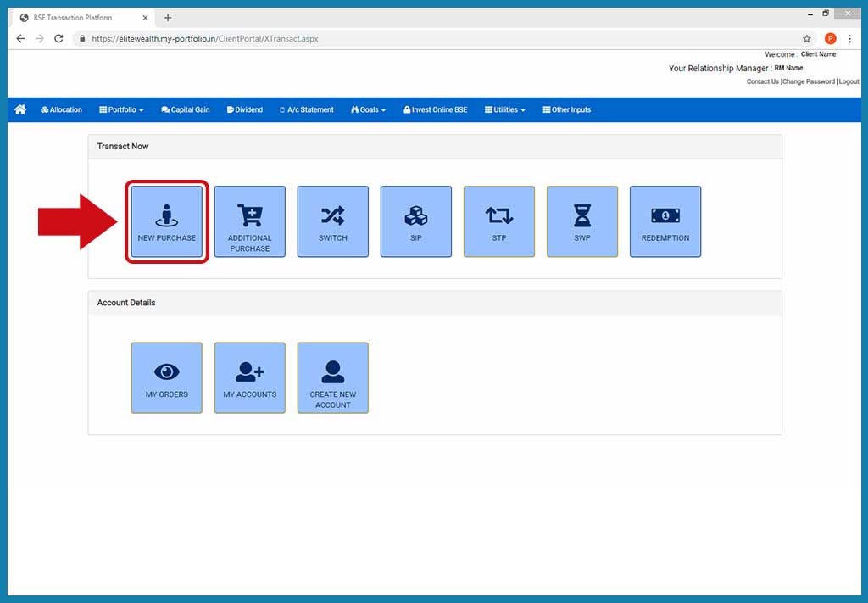Close the BSE Transaction Platform tab
This screenshot has height=603, width=868.
click(x=145, y=18)
